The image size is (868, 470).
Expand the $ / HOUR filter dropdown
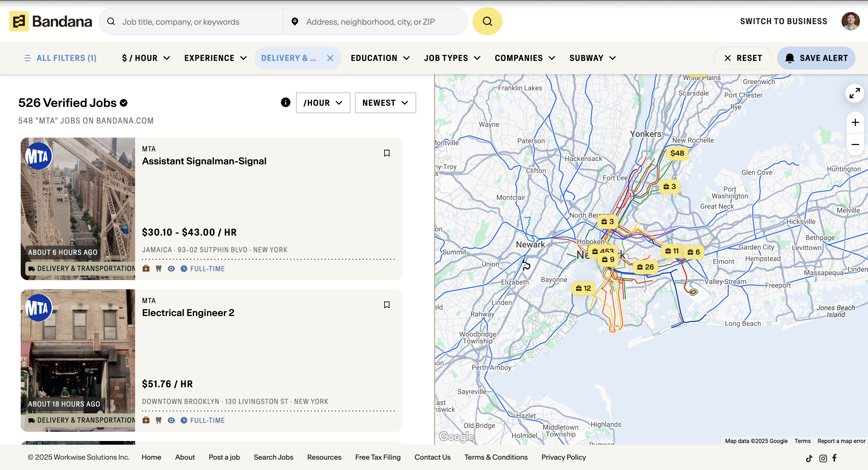(x=145, y=58)
